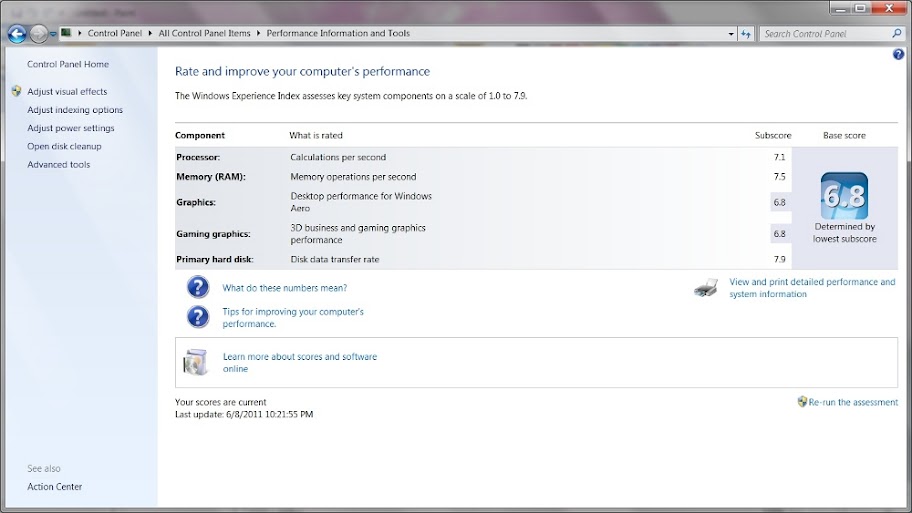Viewport: 912px width, 513px height.
Task: Open Adjust power settings
Action: pos(71,128)
